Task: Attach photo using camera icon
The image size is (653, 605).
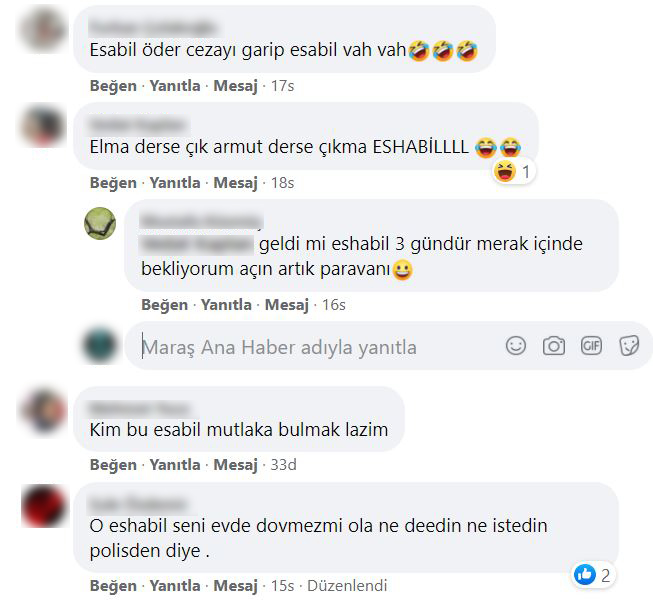Action: (x=553, y=346)
